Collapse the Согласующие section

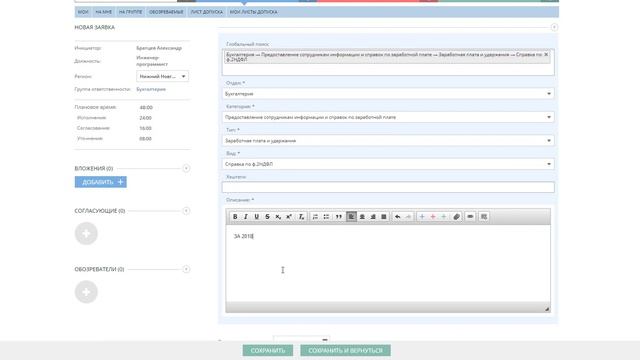186,211
